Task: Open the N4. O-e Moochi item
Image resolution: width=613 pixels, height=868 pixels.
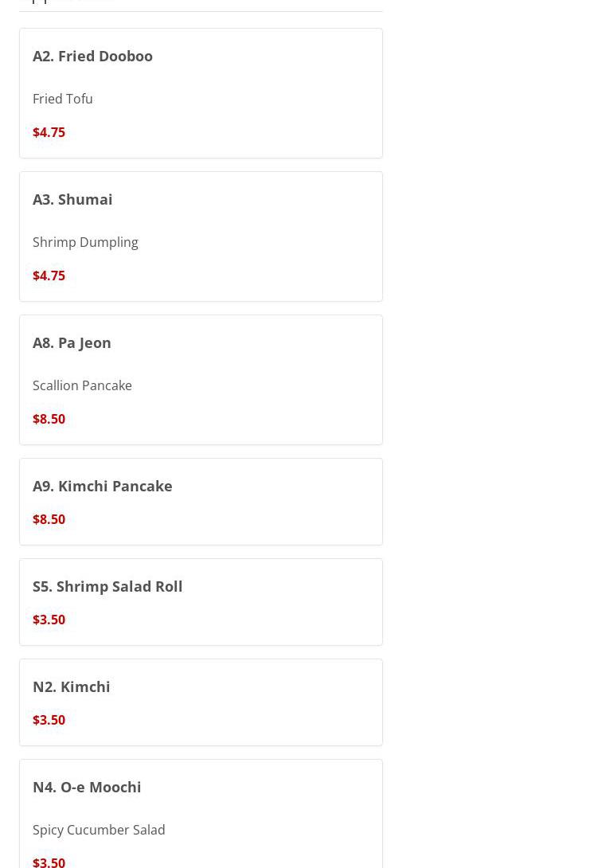Action: click(87, 788)
